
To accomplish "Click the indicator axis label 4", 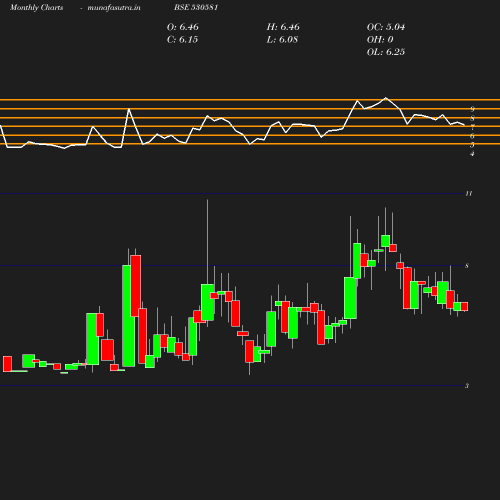I will coord(472,154).
